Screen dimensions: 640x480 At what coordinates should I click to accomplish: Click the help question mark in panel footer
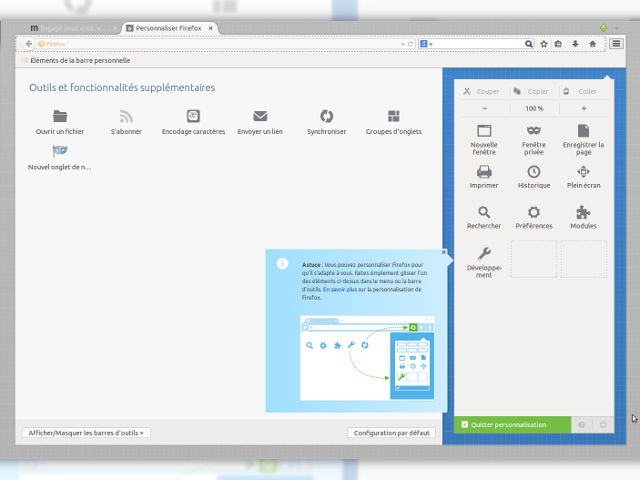pos(582,425)
